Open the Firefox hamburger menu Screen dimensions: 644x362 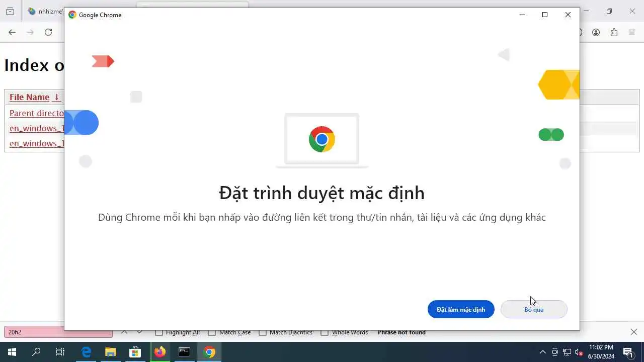point(632,32)
